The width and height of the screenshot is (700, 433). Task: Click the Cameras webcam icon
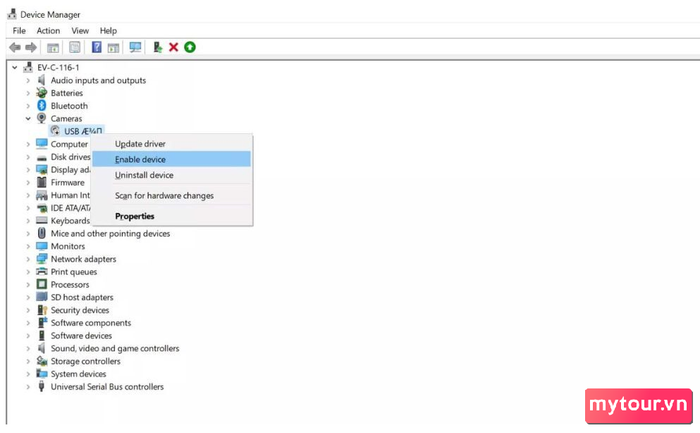coord(42,118)
